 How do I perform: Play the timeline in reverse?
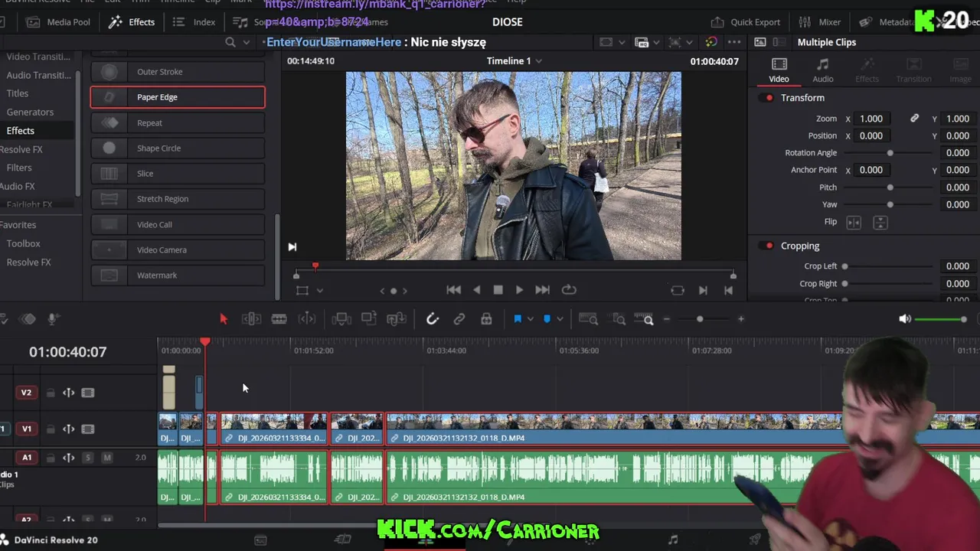pos(477,290)
